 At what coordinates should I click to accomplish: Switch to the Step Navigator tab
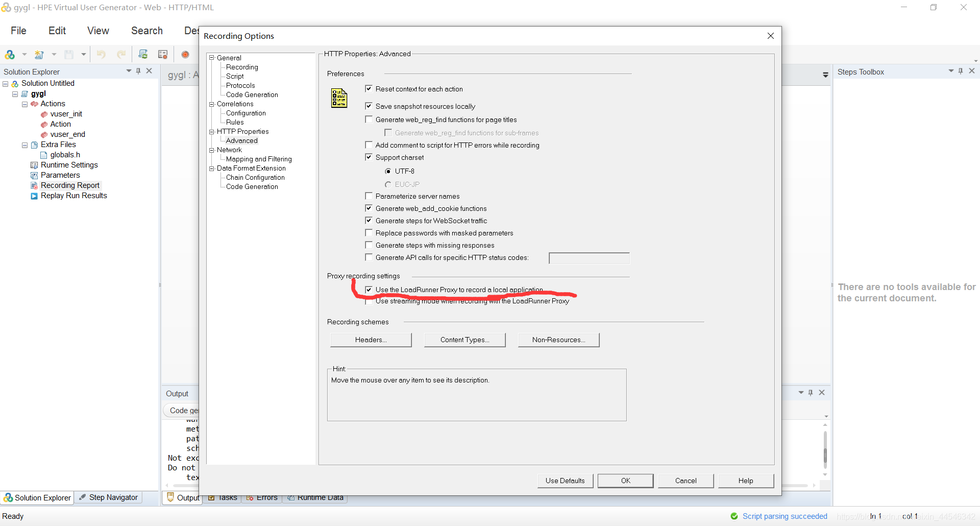click(109, 497)
